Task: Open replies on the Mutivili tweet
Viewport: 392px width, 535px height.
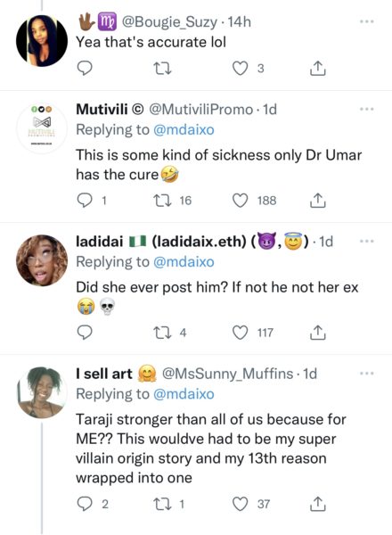Action: tap(84, 201)
